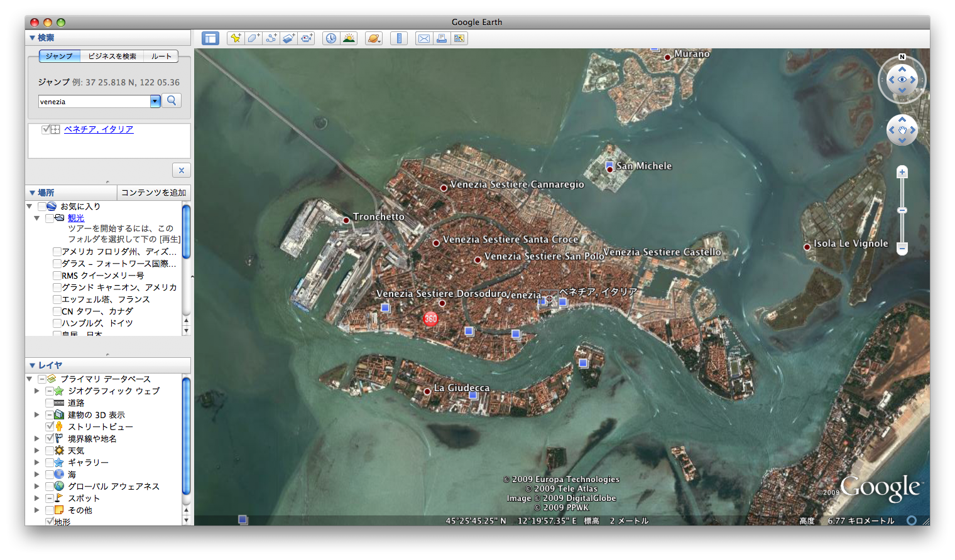
Task: Enable the グローバル アウェアネス layer checkbox
Action: point(50,486)
